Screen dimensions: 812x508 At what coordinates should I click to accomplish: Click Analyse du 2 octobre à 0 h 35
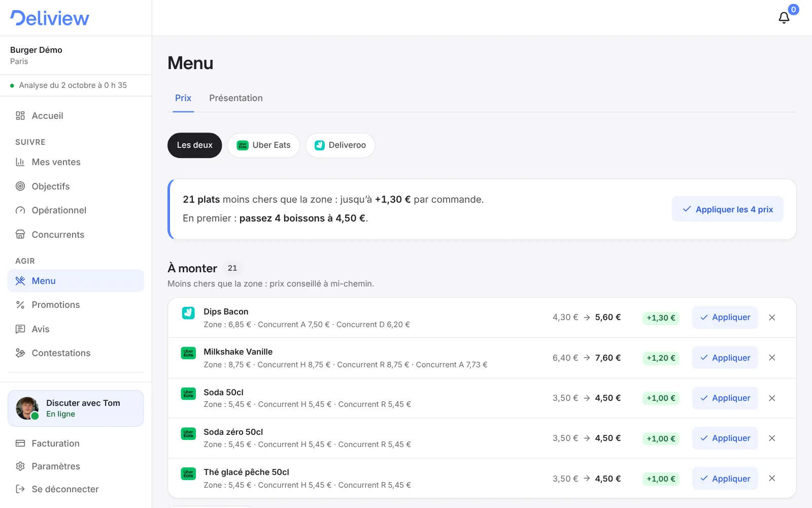[x=73, y=85]
